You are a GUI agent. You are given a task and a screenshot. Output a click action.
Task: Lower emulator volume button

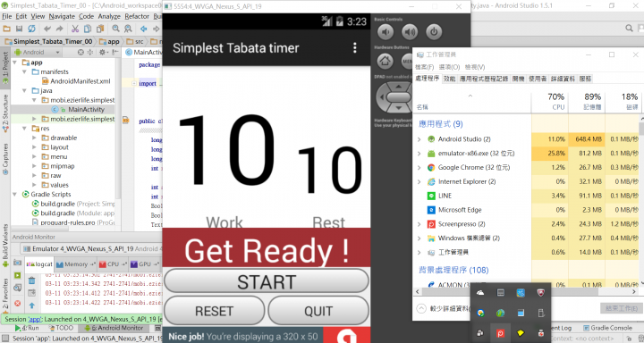click(x=386, y=32)
